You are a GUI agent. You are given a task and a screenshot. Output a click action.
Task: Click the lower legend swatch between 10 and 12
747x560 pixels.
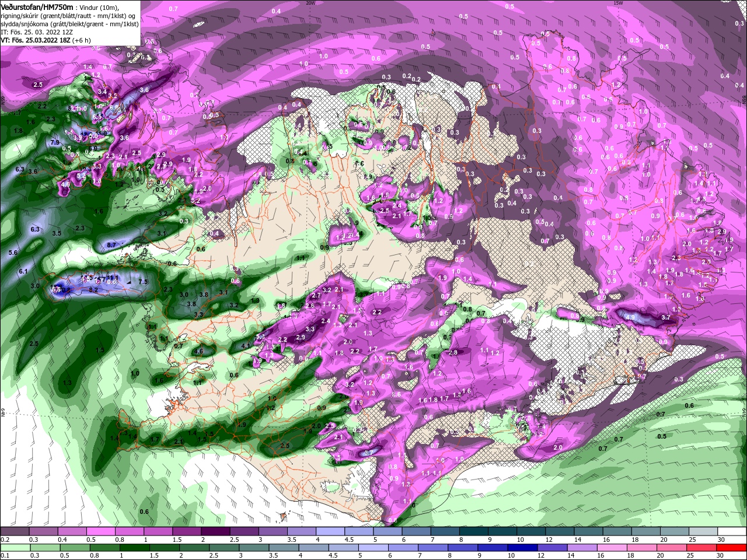523,548
